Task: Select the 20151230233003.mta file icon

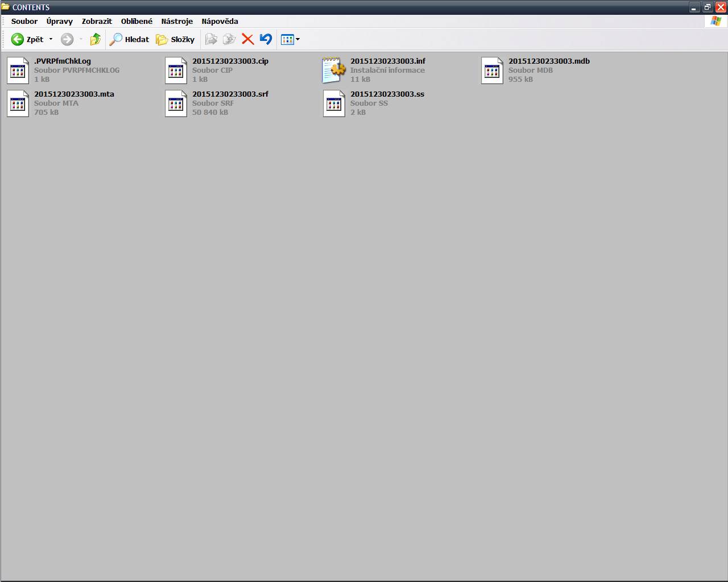Action: (x=18, y=103)
